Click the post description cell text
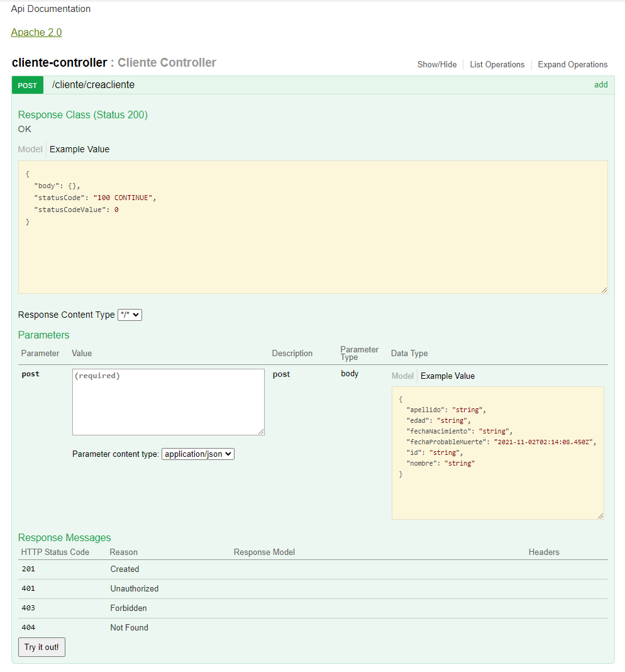This screenshot has height=672, width=625. [282, 374]
